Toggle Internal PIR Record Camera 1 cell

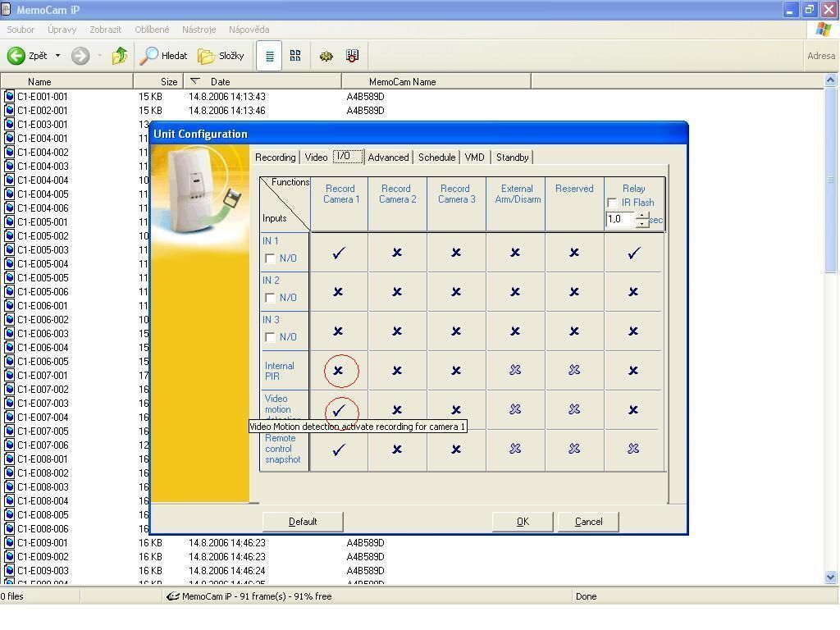(x=338, y=371)
